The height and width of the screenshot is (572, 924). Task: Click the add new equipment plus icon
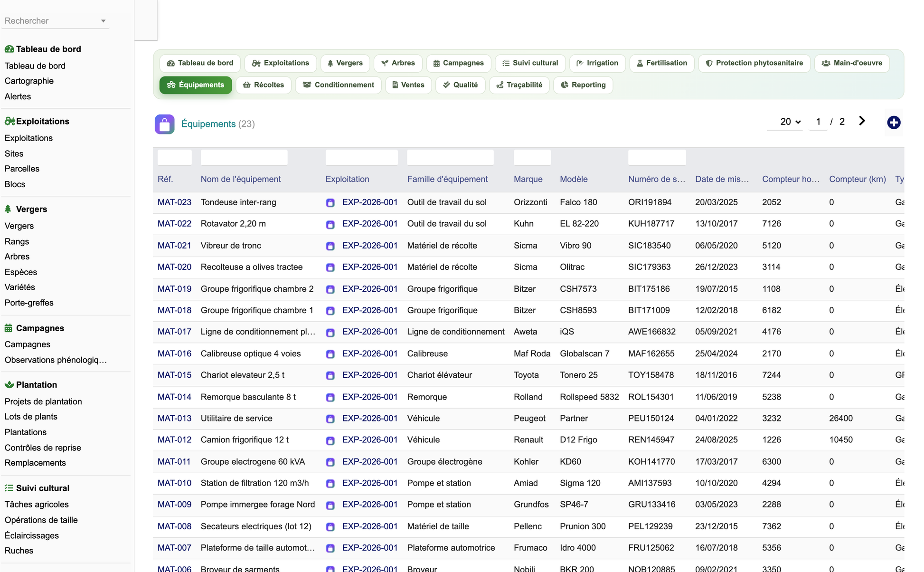(894, 123)
